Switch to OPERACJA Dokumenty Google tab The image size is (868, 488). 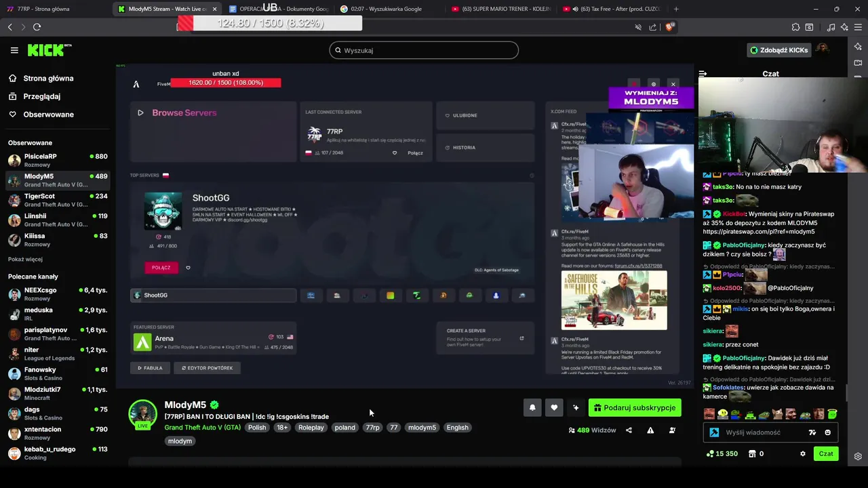278,9
